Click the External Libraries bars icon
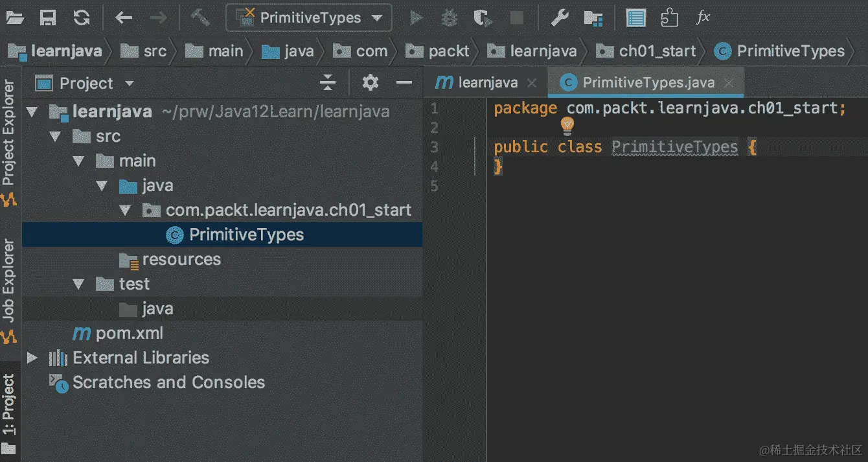This screenshot has width=868, height=462. click(58, 358)
